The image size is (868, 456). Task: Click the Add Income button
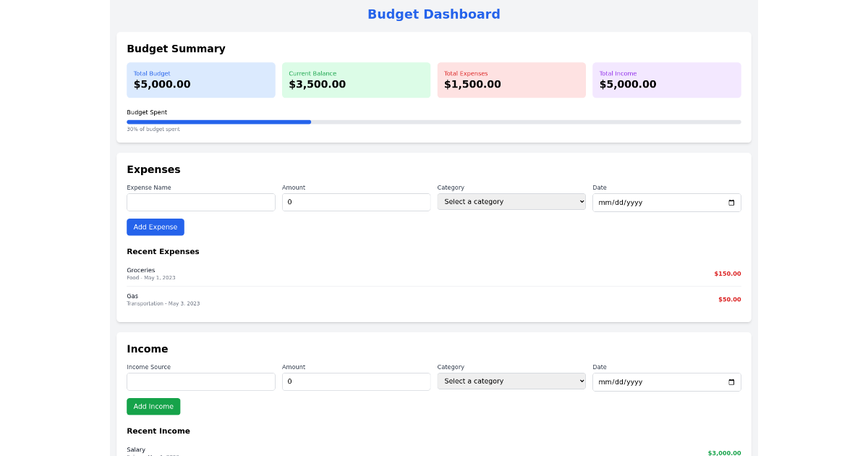(x=153, y=406)
